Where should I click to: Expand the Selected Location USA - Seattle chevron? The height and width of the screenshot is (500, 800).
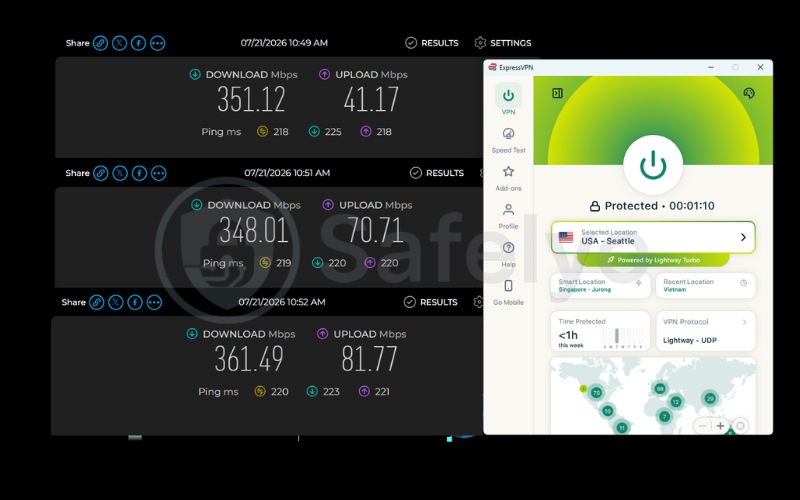coord(743,237)
